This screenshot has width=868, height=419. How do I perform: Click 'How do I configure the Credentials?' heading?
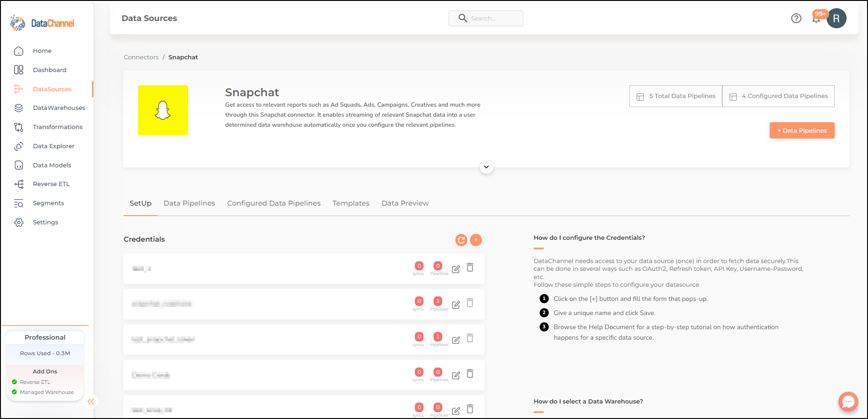[589, 238]
